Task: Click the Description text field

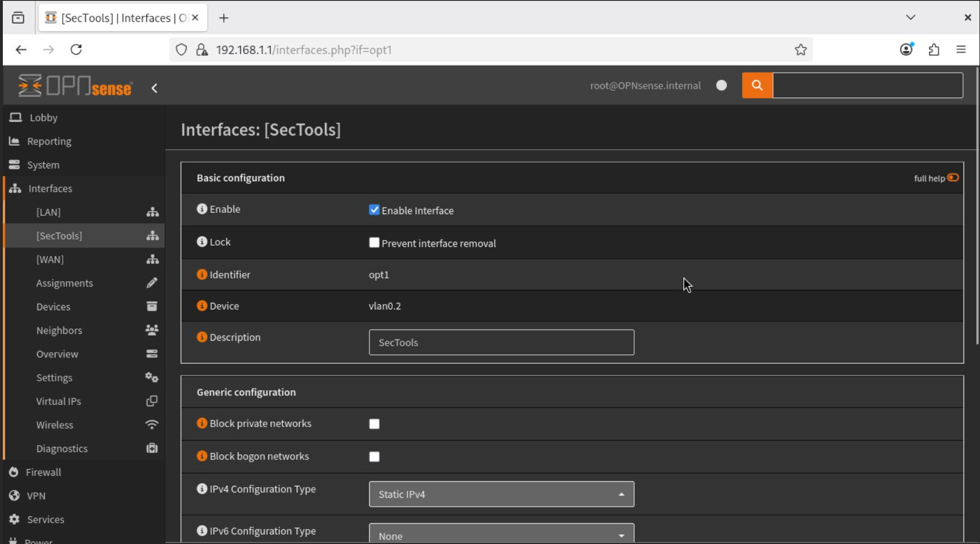Action: [501, 342]
